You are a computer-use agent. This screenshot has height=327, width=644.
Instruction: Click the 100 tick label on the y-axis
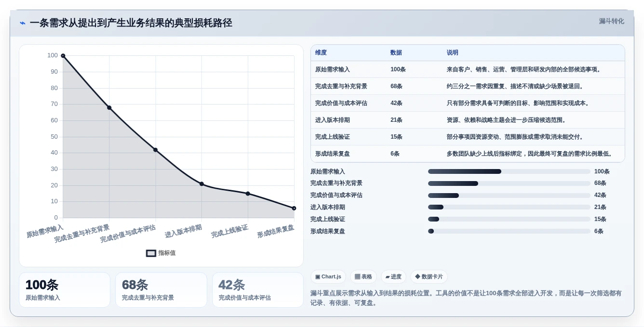click(x=53, y=55)
